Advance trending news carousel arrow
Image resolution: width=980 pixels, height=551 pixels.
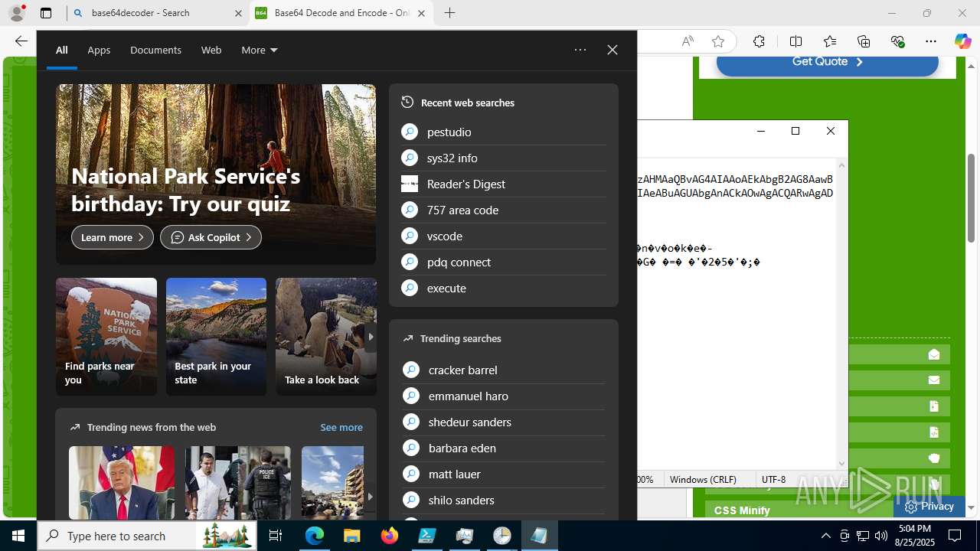370,497
